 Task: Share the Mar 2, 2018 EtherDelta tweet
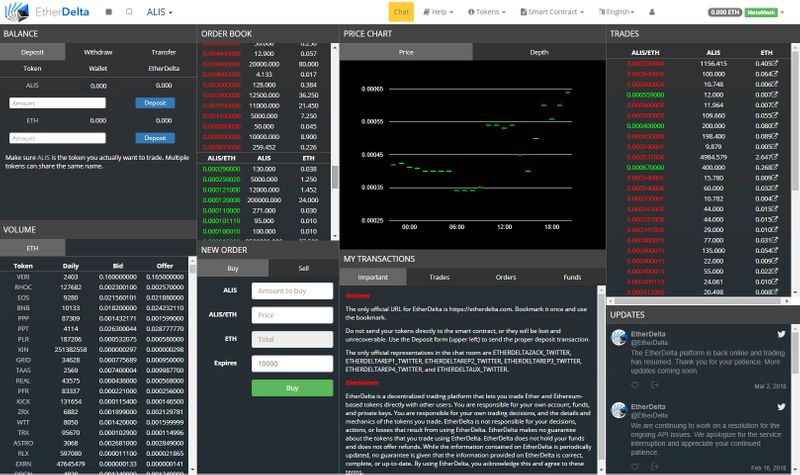coord(655,385)
